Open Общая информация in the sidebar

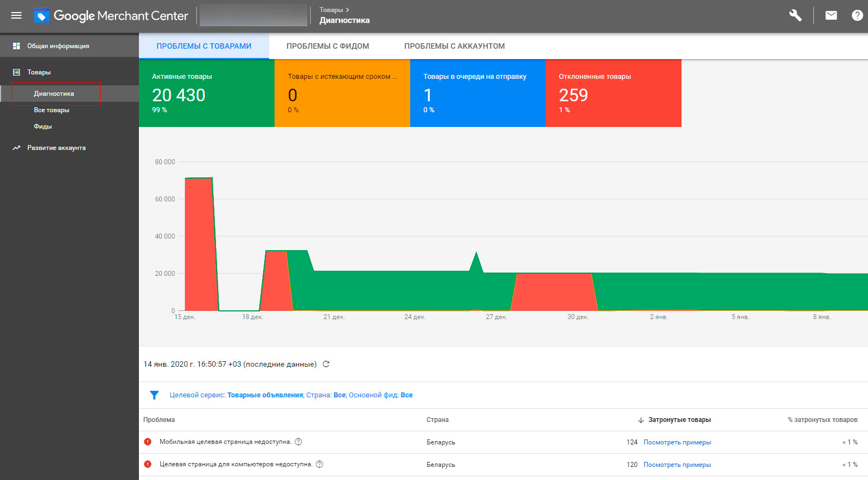[58, 46]
